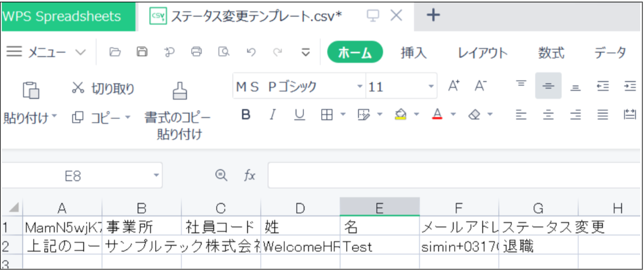644x272 pixels.
Task: Toggle center horizontal alignment
Action: pos(548,115)
